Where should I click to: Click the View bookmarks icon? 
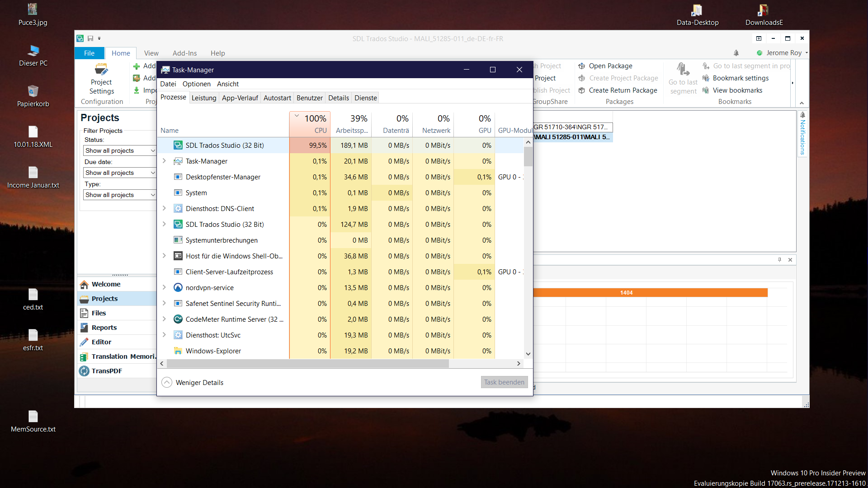click(x=706, y=90)
